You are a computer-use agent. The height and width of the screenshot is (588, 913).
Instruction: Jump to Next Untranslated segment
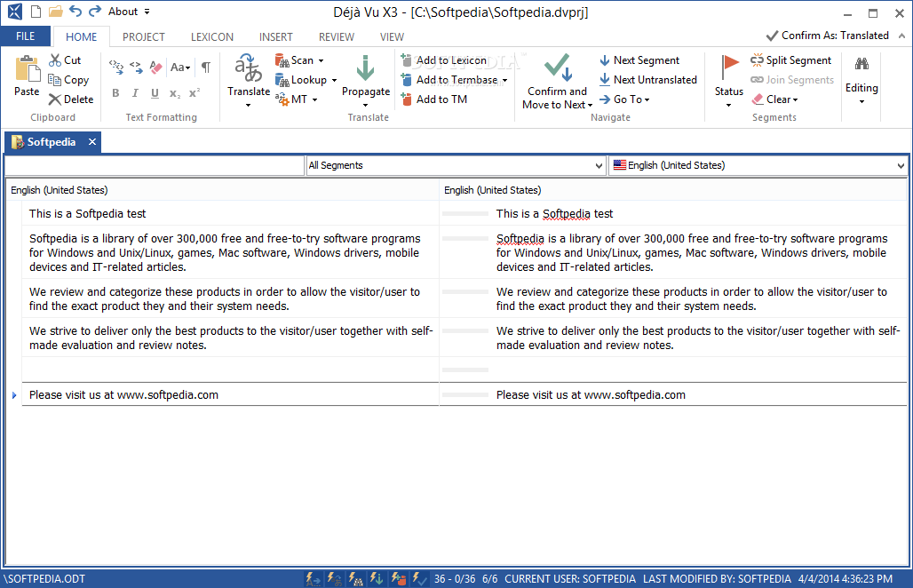coord(648,80)
